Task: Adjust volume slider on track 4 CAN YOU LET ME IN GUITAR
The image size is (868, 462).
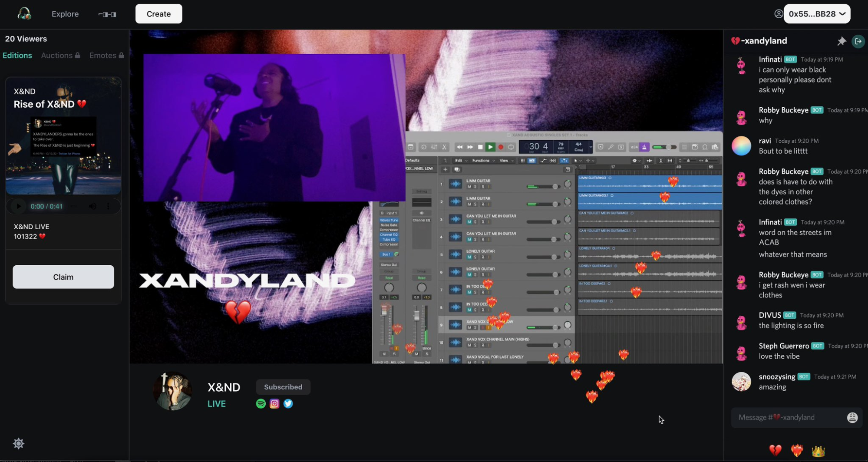Action: coord(543,239)
